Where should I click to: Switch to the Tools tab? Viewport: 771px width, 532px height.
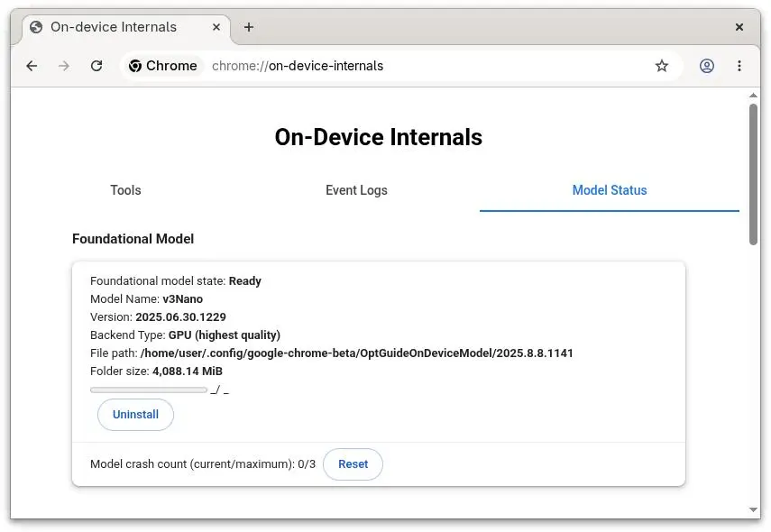coord(125,190)
